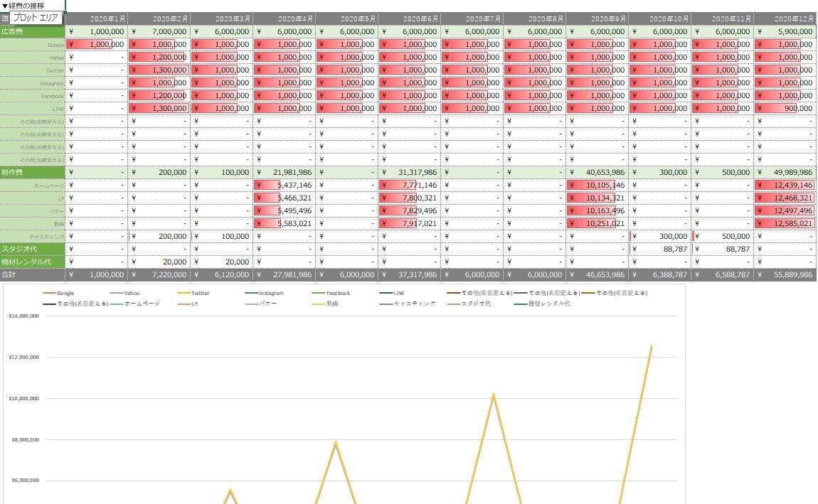Select the 機材レンタル代 legend entry in chart
This screenshot has height=504, width=818.
tap(542, 304)
